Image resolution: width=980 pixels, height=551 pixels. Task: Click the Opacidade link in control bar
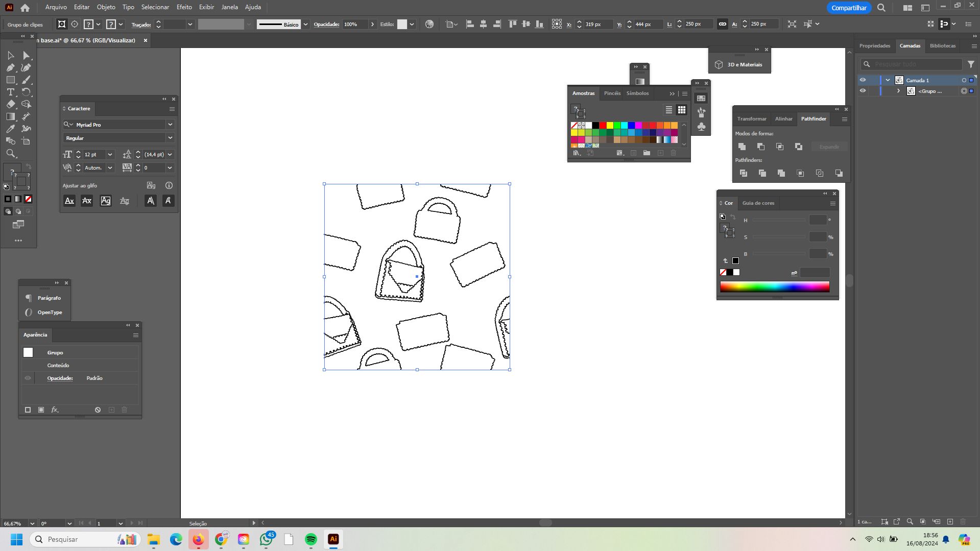click(x=326, y=24)
